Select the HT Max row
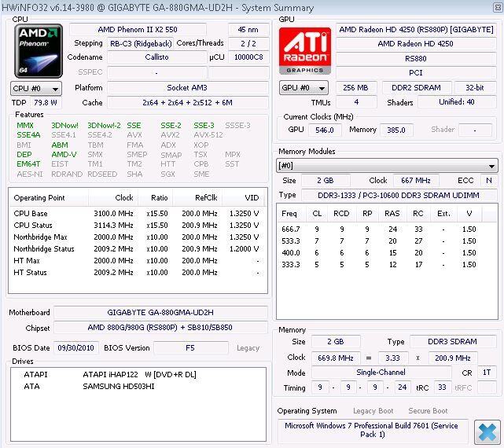504x448 pixels. tap(136, 261)
